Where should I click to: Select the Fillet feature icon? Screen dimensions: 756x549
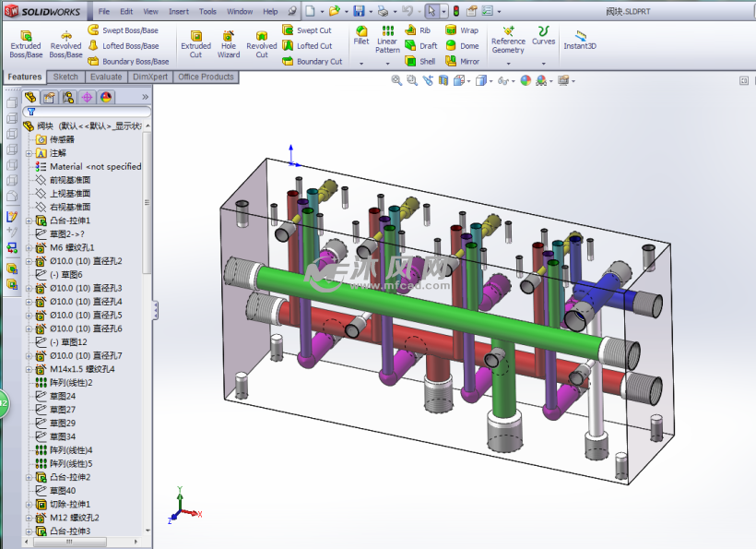click(361, 36)
